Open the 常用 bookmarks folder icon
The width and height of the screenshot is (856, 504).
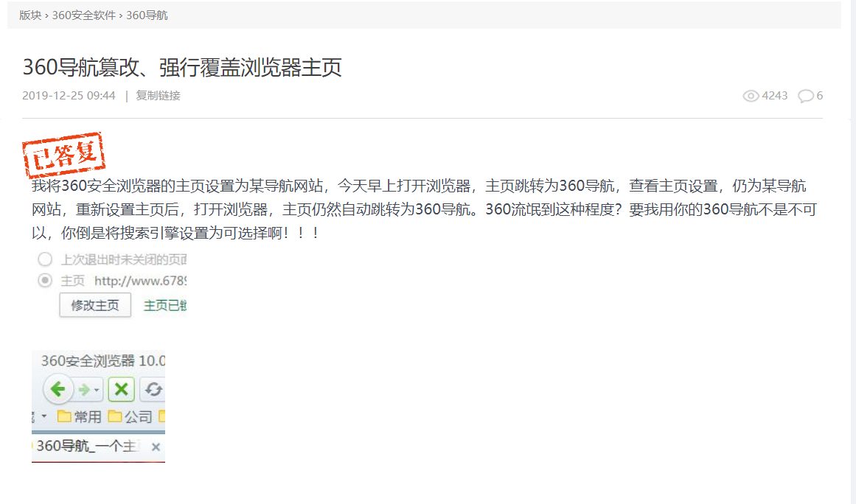[x=66, y=415]
